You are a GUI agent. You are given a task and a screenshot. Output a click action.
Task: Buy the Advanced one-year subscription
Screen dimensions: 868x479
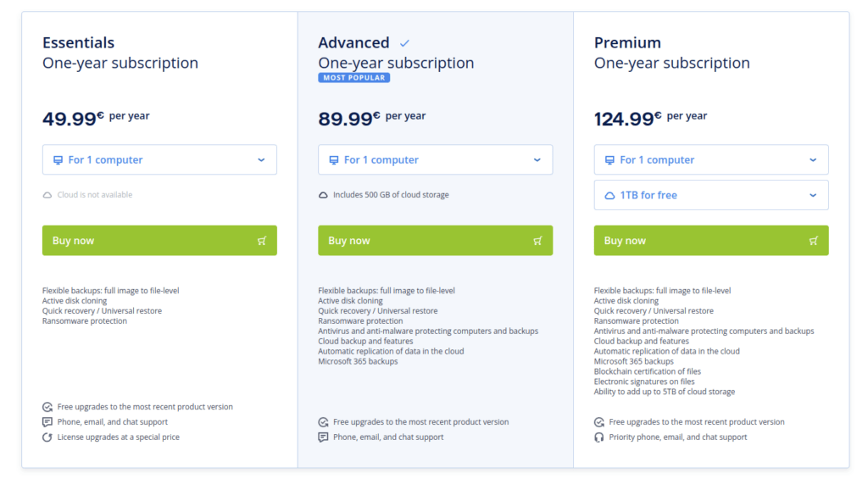435,240
